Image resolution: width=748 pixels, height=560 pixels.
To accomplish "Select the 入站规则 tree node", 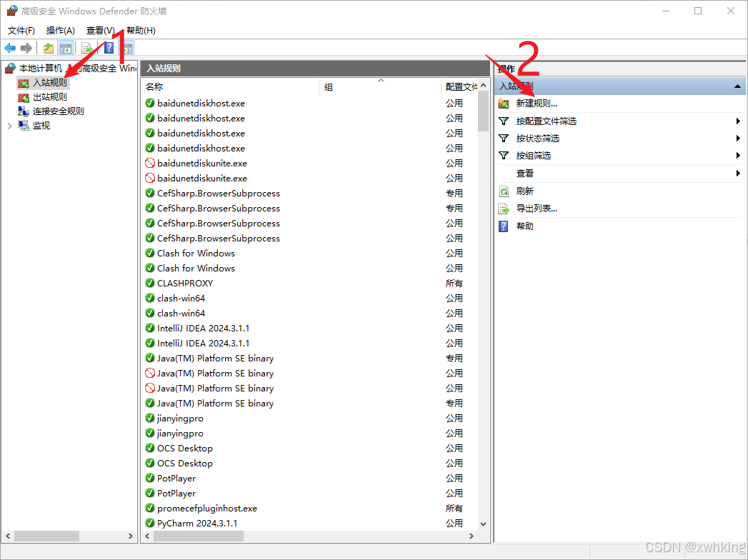I will pyautogui.click(x=50, y=83).
